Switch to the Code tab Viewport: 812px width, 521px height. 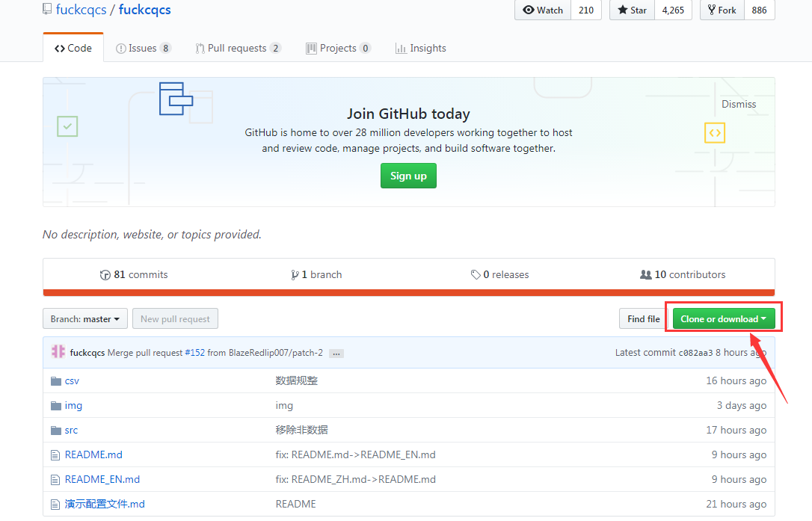tap(73, 48)
